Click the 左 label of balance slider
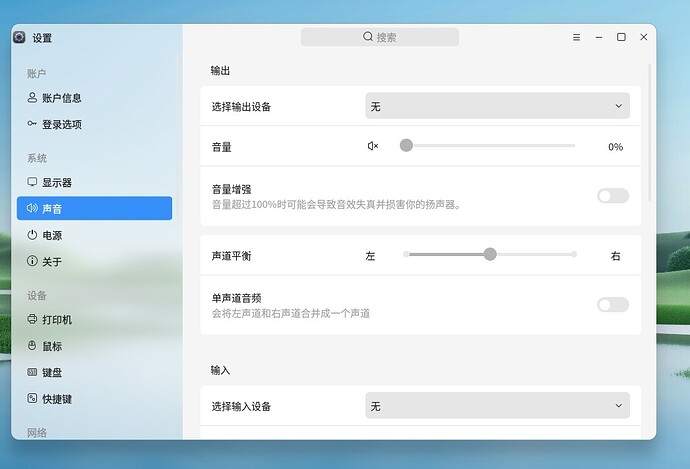690x469 pixels. click(x=370, y=256)
